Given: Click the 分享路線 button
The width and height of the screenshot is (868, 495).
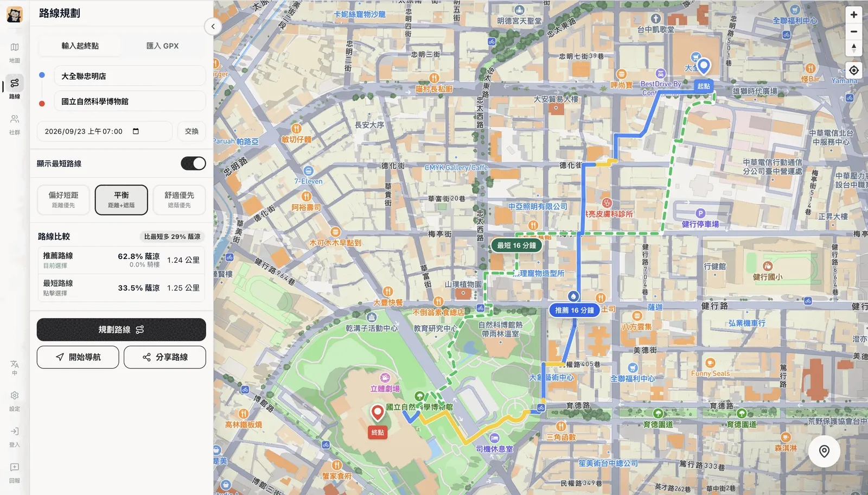Looking at the screenshot, I should (165, 357).
